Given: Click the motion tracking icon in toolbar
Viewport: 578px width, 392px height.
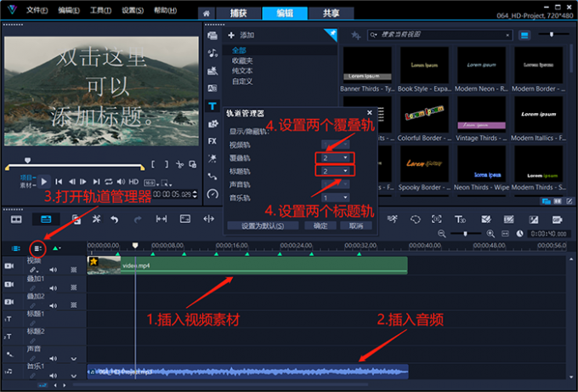Looking at the screenshot, I should pyautogui.click(x=436, y=219).
